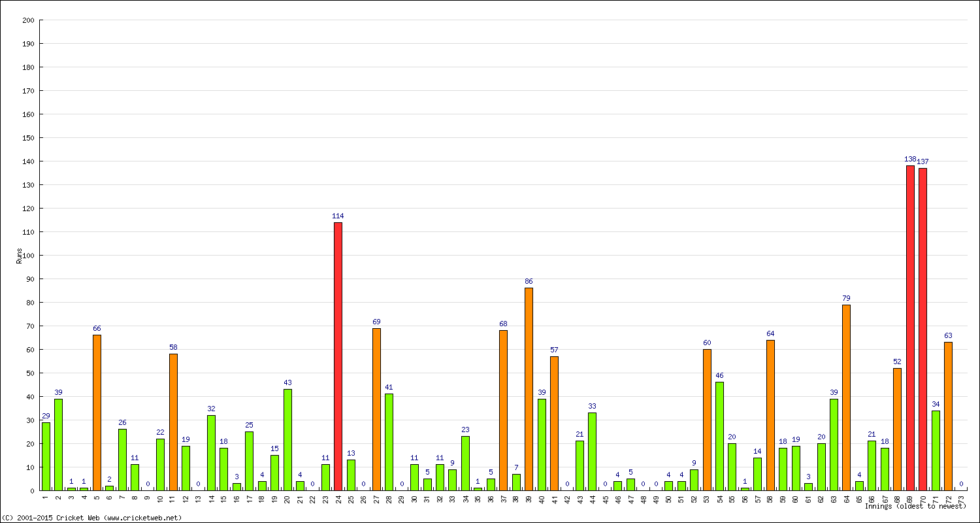Click the orange bar labeled 69
980x523 pixels.
click(x=376, y=409)
